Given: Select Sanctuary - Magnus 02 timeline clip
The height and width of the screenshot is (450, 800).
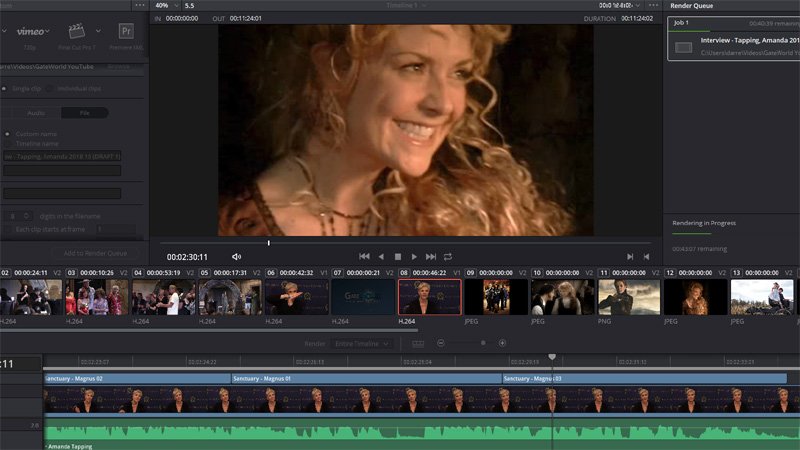Looking at the screenshot, I should (x=137, y=379).
